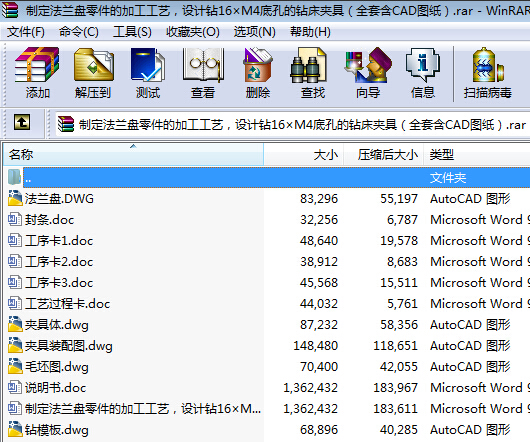Go up one folder level arrow
Image resolution: width=530 pixels, height=442 pixels.
coord(22,122)
